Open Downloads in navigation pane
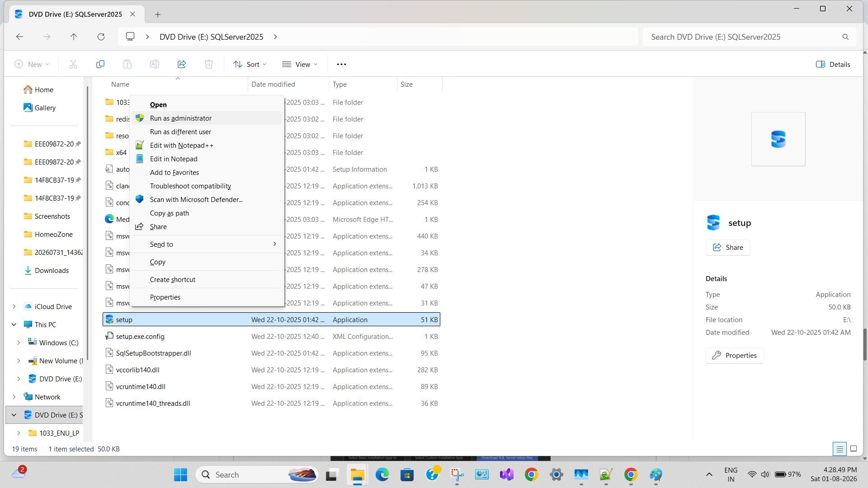Image resolution: width=868 pixels, height=488 pixels. coord(46,270)
